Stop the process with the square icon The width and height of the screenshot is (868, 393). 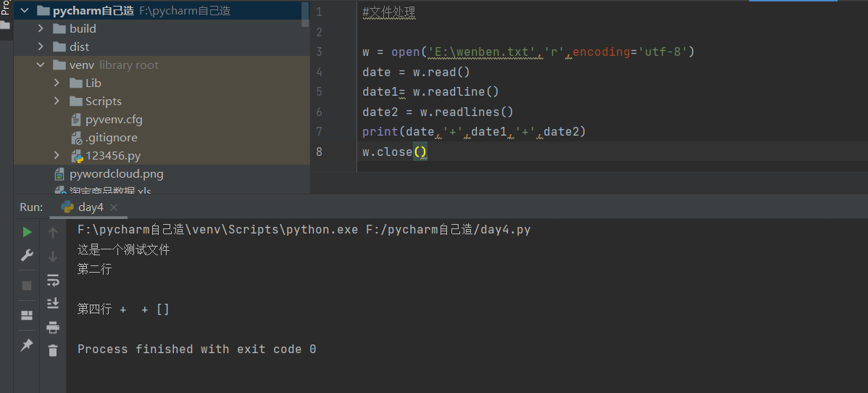pyautogui.click(x=27, y=286)
